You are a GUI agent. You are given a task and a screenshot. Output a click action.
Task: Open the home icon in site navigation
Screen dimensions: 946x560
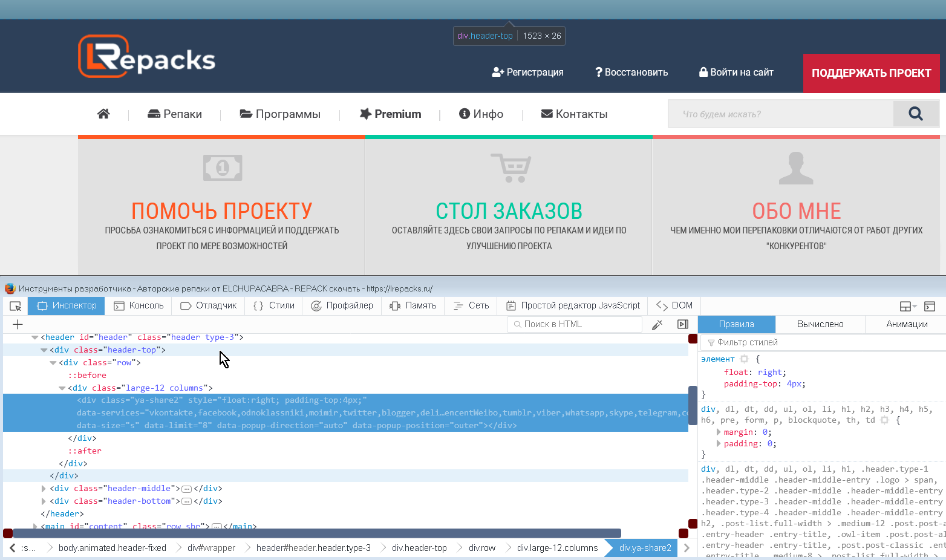[x=103, y=113]
